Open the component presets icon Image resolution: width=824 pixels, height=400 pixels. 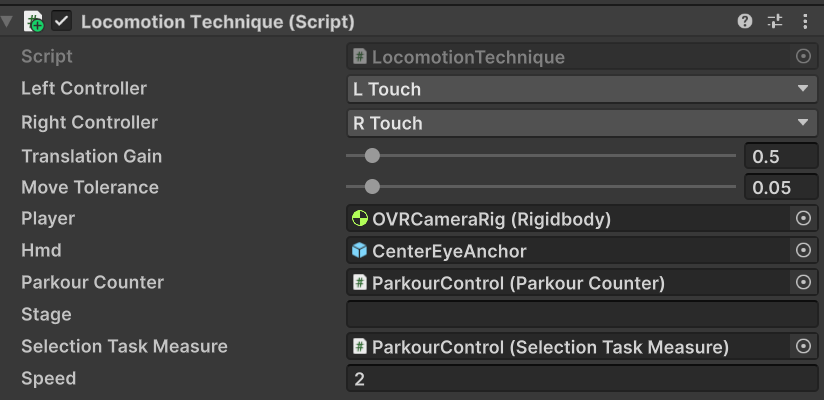click(775, 21)
